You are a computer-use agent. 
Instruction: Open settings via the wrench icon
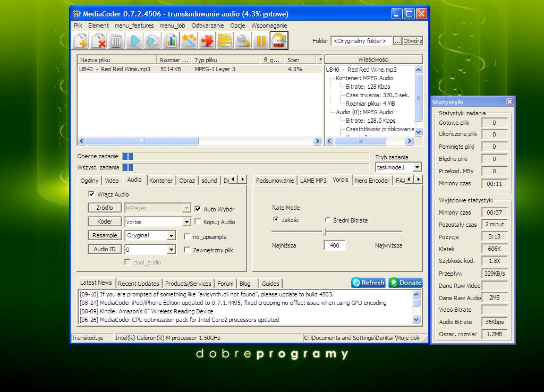tap(242, 40)
